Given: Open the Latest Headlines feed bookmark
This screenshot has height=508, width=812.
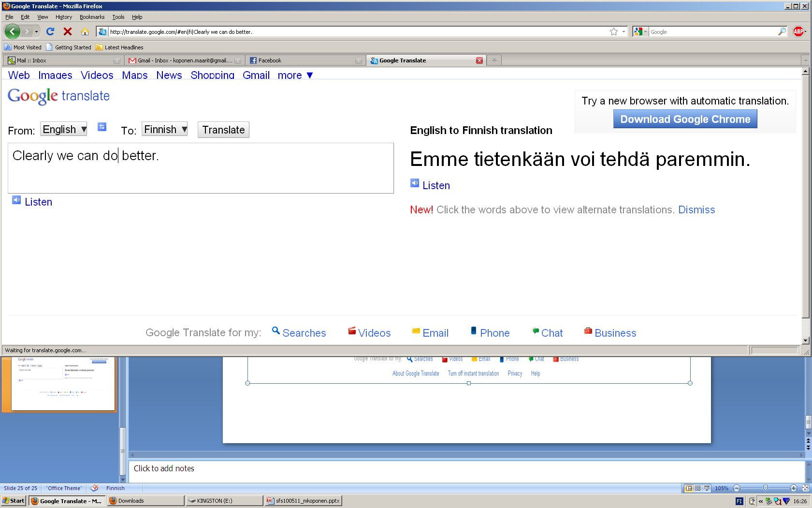Looking at the screenshot, I should coord(119,47).
